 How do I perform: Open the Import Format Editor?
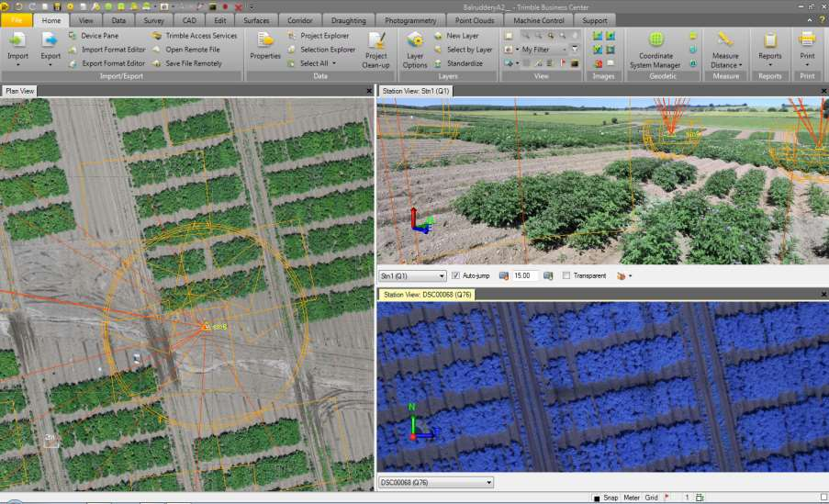click(x=107, y=50)
